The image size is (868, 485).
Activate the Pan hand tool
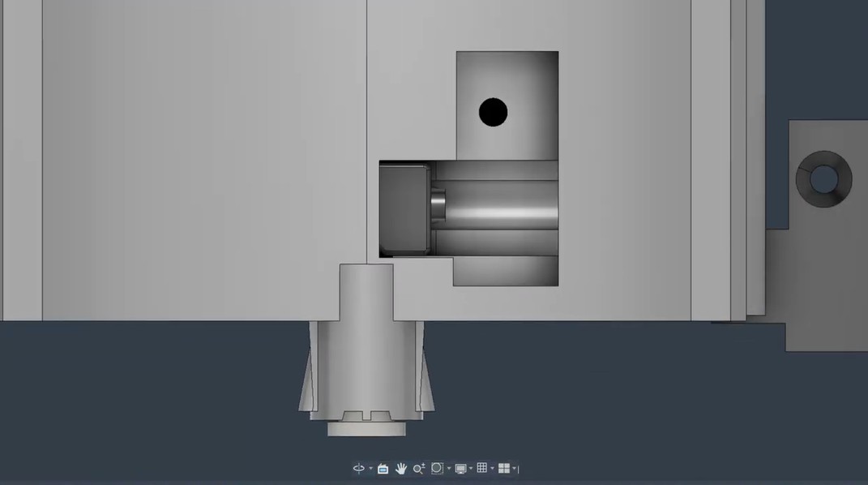point(401,469)
